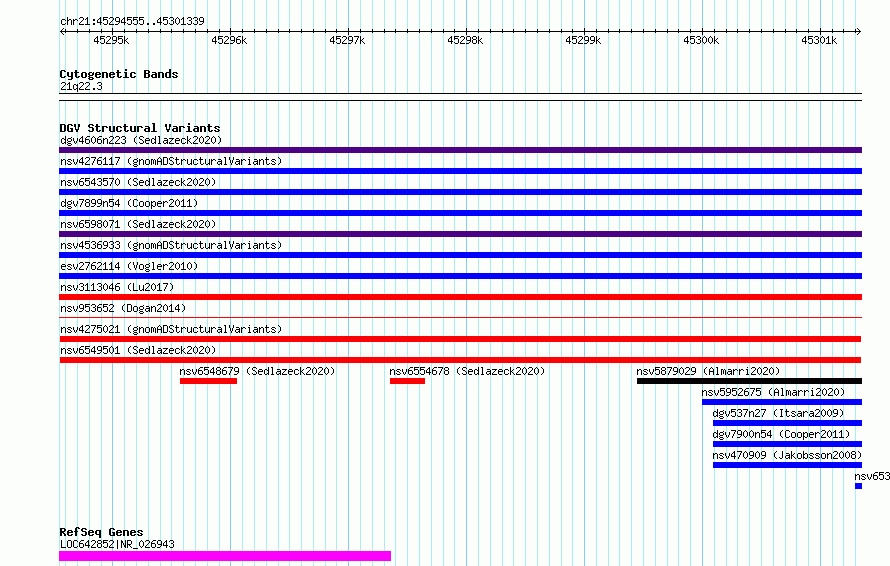
Task: Open the LOC642852|NR_026943 gene label
Action: tap(117, 544)
